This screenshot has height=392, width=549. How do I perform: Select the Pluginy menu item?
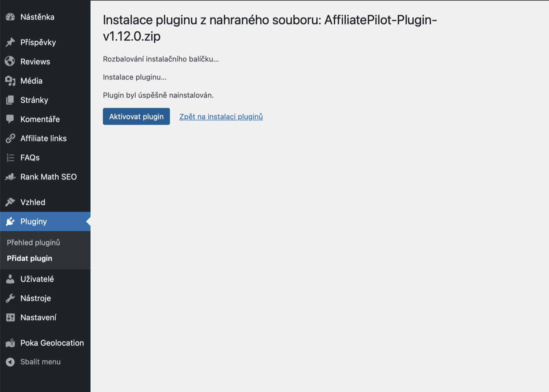click(45, 221)
